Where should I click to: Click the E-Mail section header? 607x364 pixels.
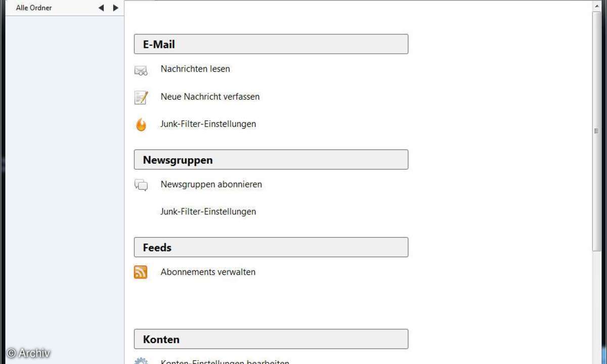[271, 44]
